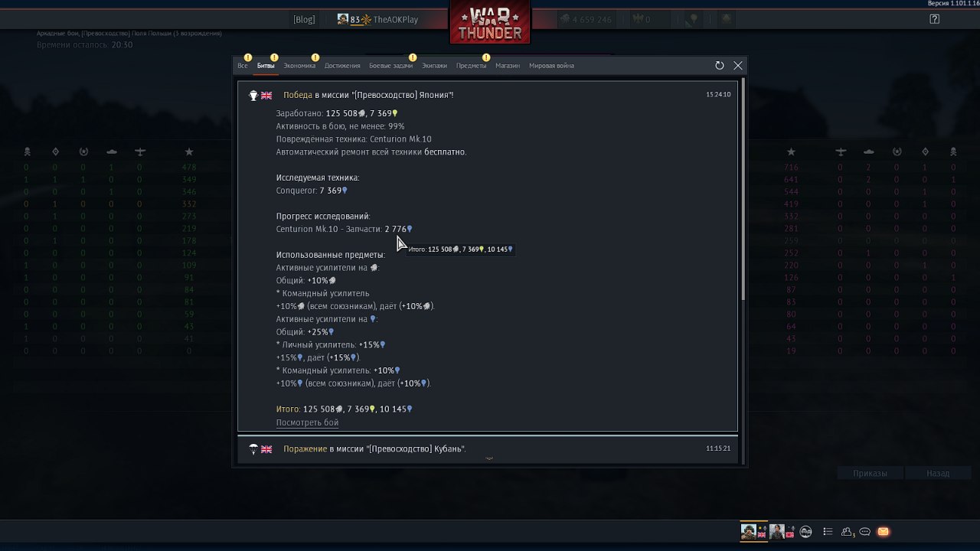980x551 pixels.
Task: Click the help question mark icon
Action: tap(934, 19)
